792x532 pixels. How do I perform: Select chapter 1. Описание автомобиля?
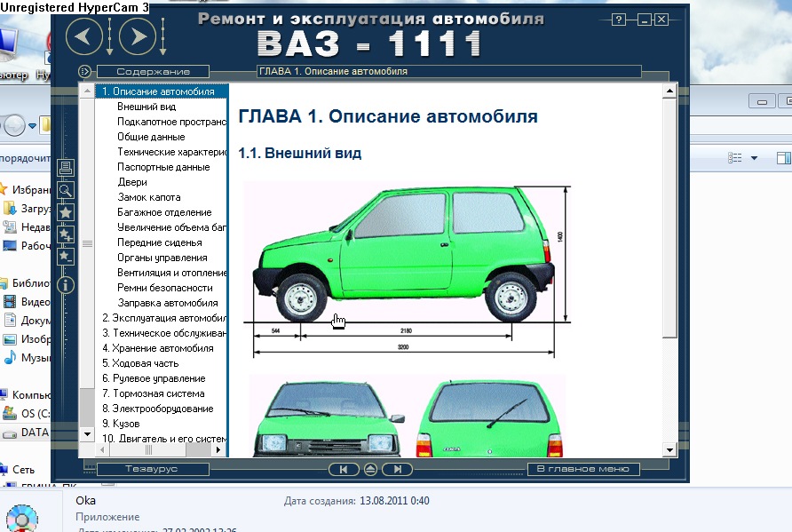click(x=161, y=91)
